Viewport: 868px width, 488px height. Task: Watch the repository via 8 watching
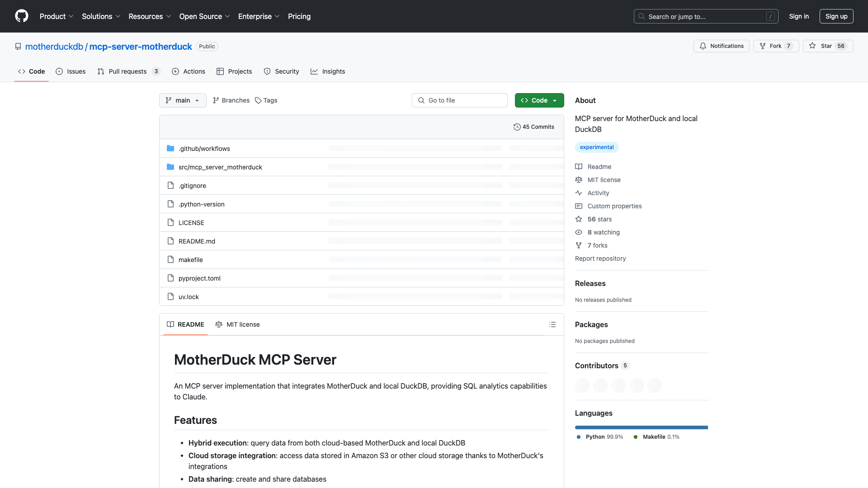pyautogui.click(x=603, y=232)
